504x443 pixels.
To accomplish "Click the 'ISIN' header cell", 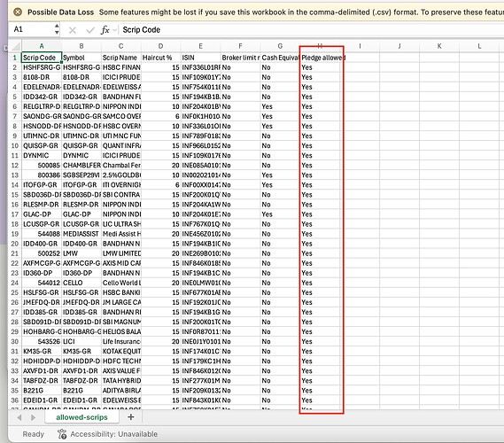I will [201, 58].
